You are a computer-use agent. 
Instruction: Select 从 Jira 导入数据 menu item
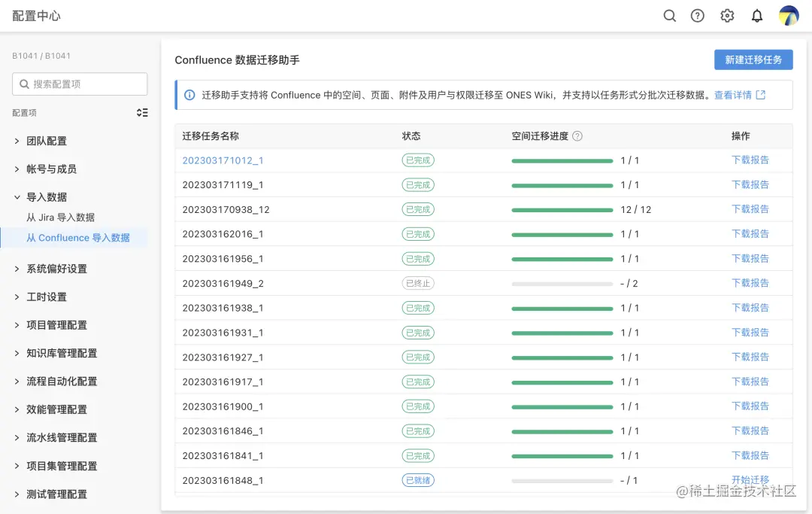point(61,217)
